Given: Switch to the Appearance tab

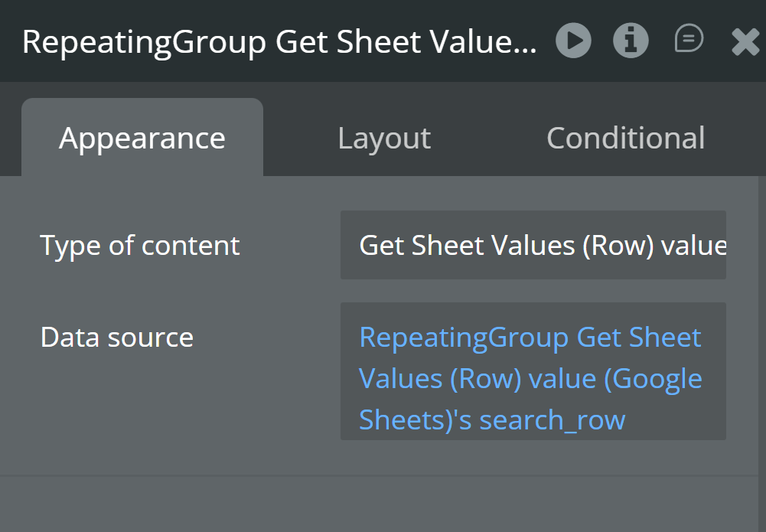Looking at the screenshot, I should click(x=142, y=139).
